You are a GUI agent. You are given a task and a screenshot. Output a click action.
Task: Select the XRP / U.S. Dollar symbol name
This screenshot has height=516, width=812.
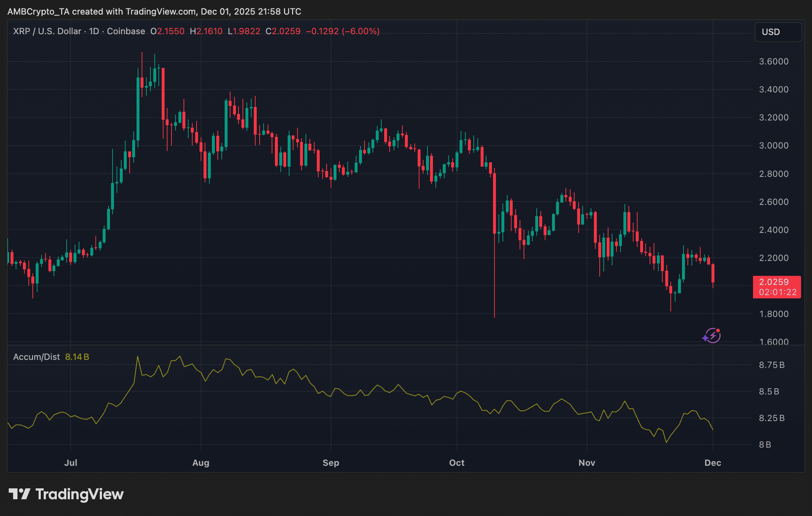click(47, 31)
